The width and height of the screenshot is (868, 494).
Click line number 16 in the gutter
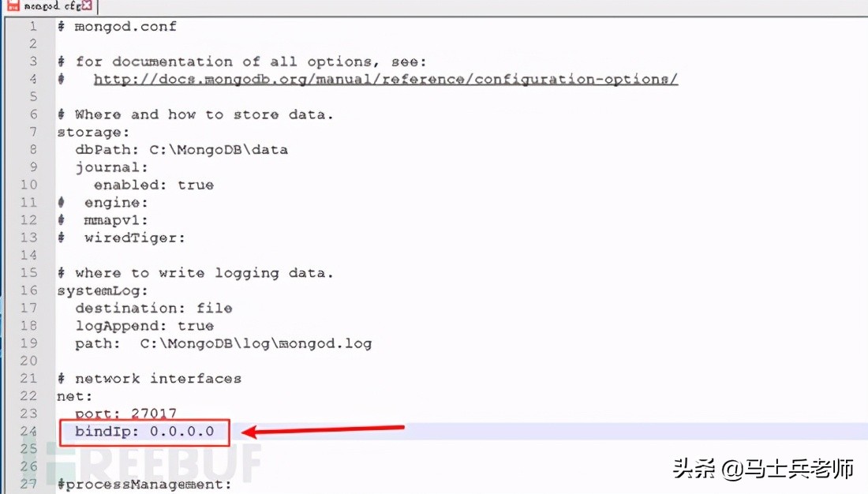(28, 290)
